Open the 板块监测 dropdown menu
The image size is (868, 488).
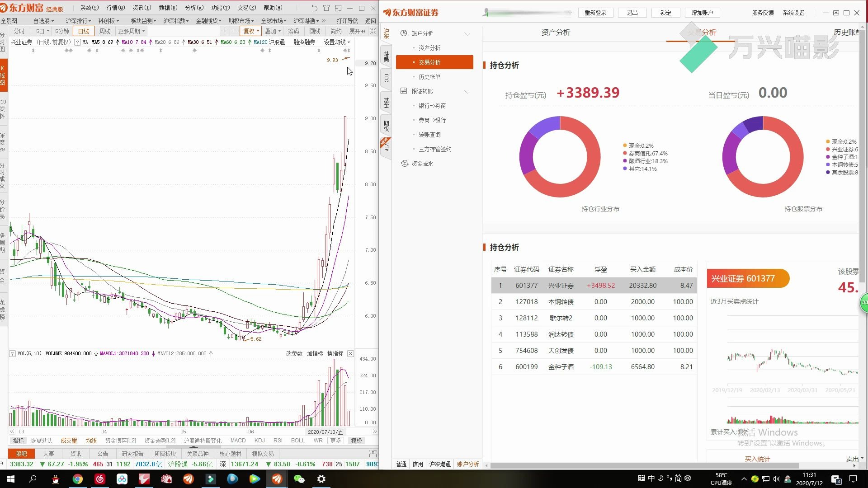(x=143, y=21)
